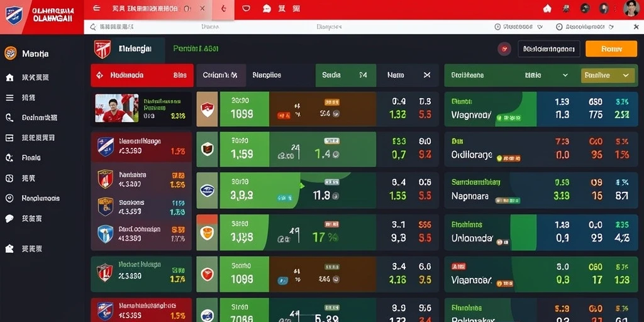Click the orange avatar beside Mantja in the sidebar
Screen dimensions: 644x322
(x=10, y=53)
